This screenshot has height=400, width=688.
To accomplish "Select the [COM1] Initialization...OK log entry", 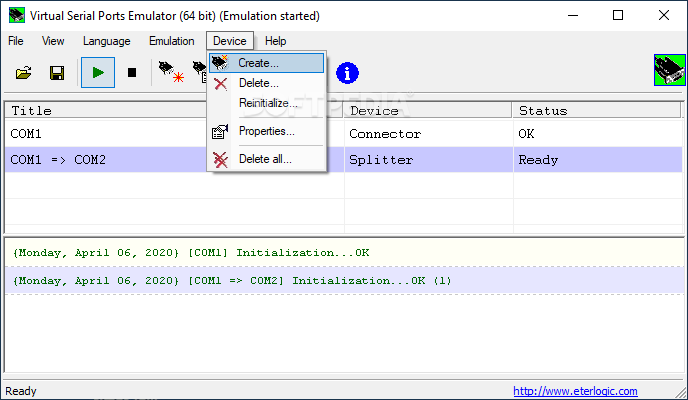I will coord(344,253).
